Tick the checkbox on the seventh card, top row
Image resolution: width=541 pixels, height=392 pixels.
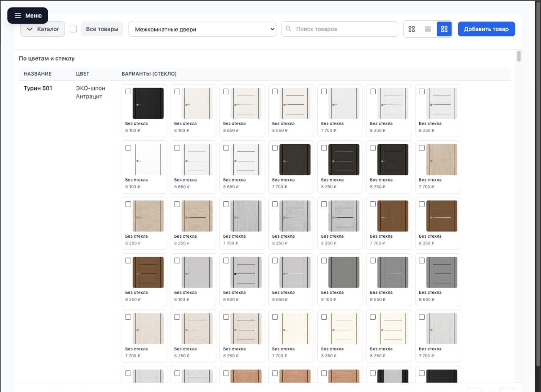pyautogui.click(x=422, y=91)
